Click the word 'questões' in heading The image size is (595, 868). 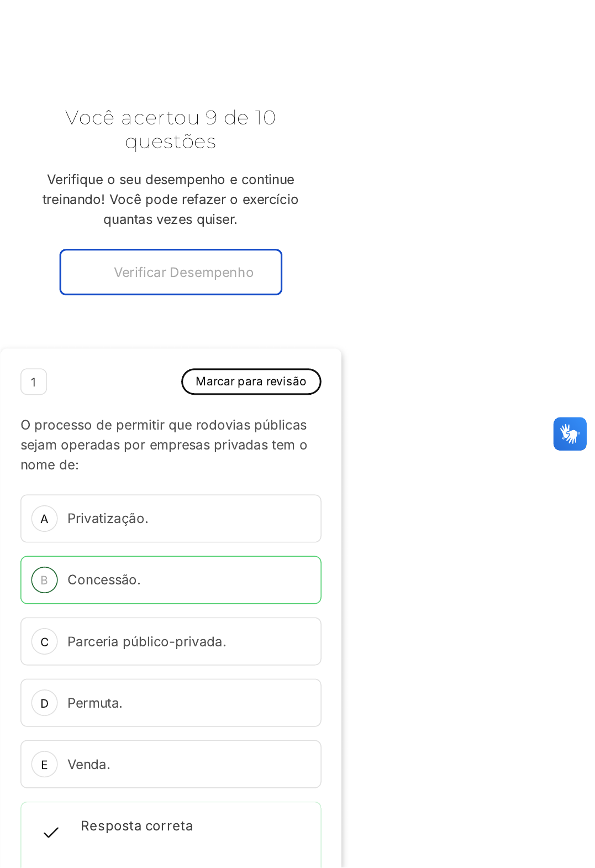click(x=170, y=142)
